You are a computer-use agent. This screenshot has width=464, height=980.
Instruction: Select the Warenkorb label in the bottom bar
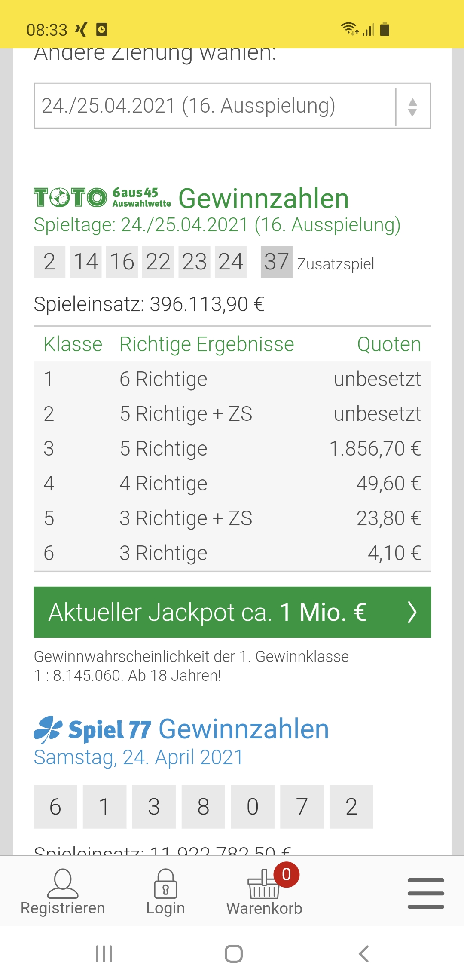(264, 908)
